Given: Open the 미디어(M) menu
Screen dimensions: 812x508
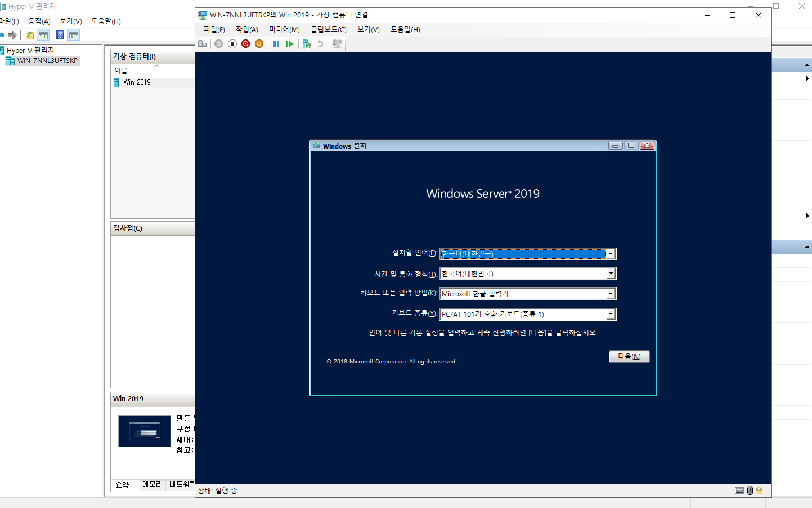Looking at the screenshot, I should coord(284,29).
